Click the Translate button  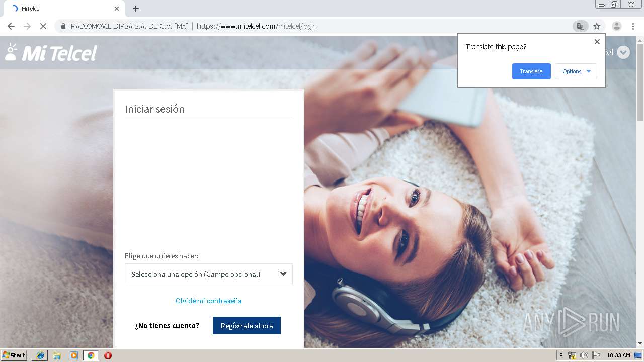click(531, 71)
